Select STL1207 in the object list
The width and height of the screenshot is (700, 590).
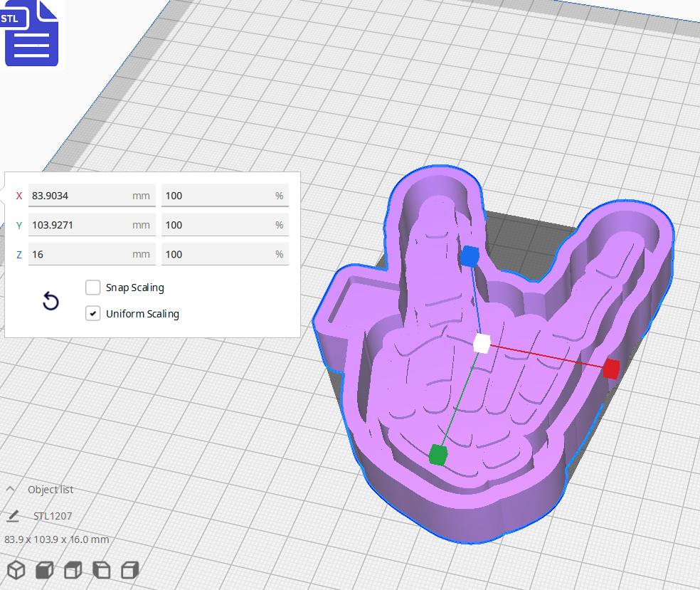[51, 515]
